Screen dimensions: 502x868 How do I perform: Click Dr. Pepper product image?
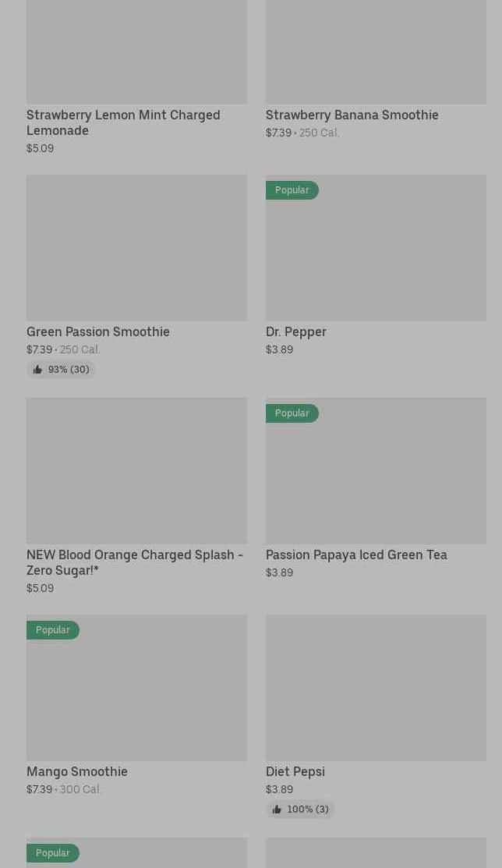pyautogui.click(x=376, y=257)
